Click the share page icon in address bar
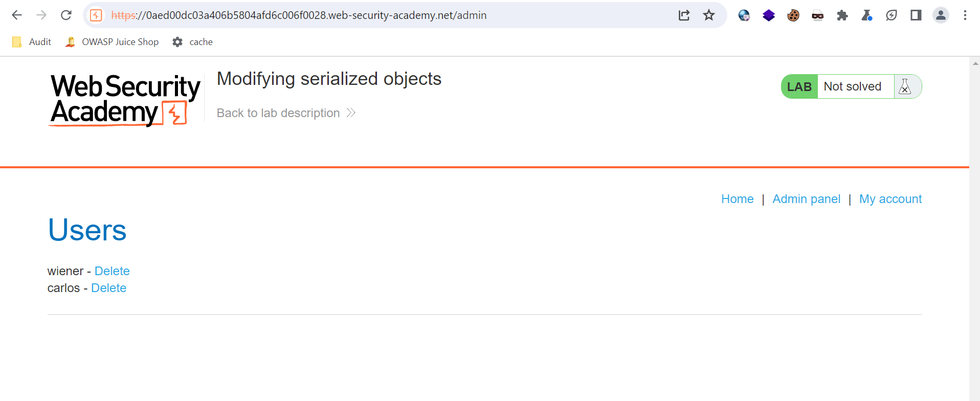 point(684,15)
